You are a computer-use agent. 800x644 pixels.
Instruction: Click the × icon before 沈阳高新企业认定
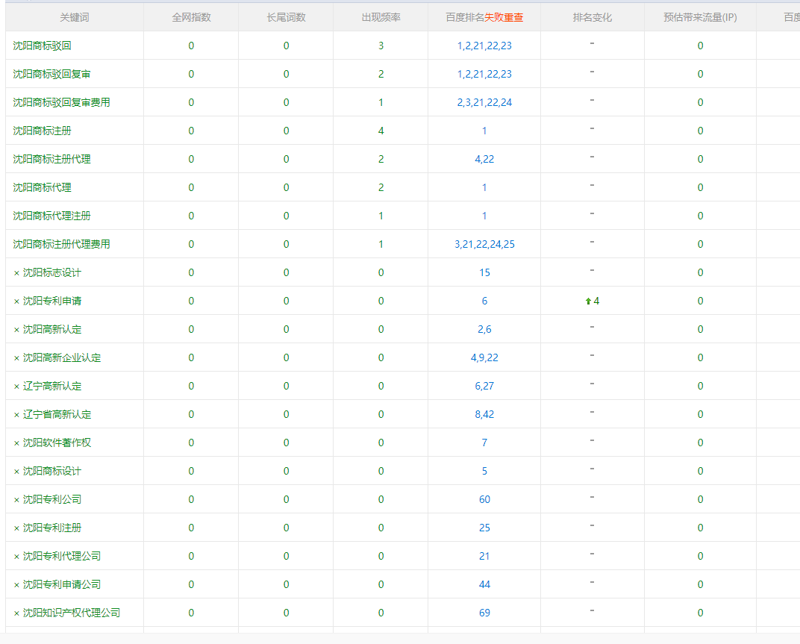point(16,358)
